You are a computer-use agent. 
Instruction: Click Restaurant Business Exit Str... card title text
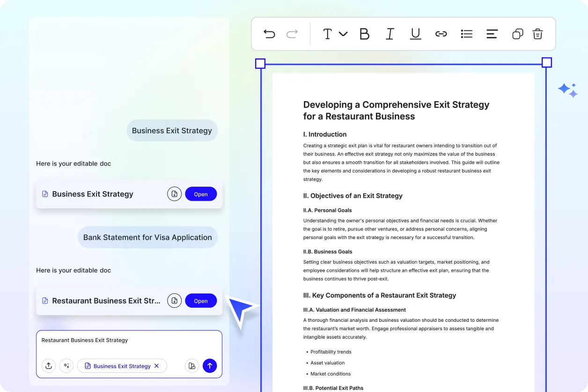coord(106,301)
